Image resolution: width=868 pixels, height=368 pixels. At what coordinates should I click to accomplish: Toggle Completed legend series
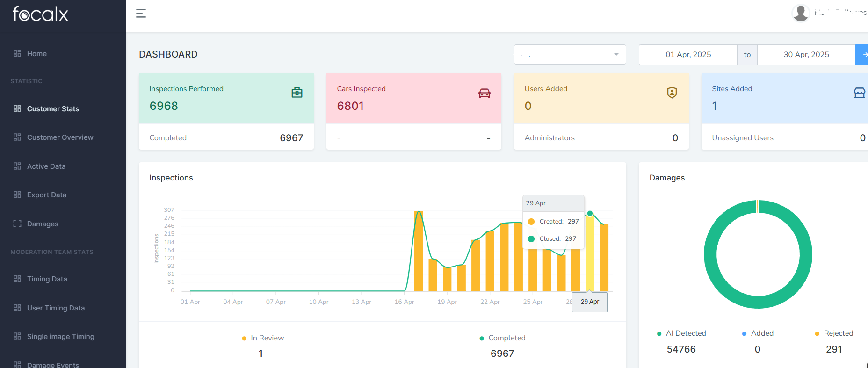coord(502,338)
